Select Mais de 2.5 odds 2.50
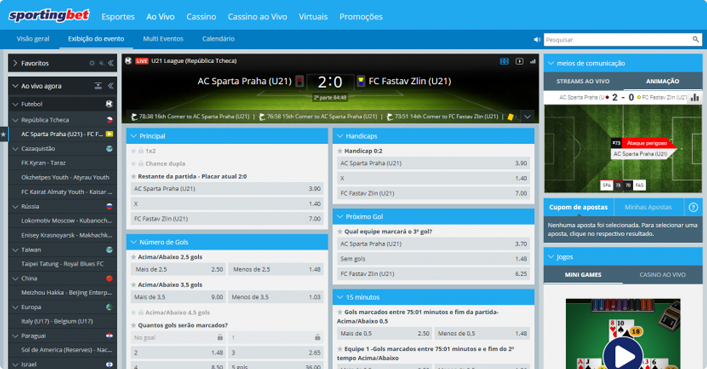Screen dimensions: 707x369 pos(179,269)
